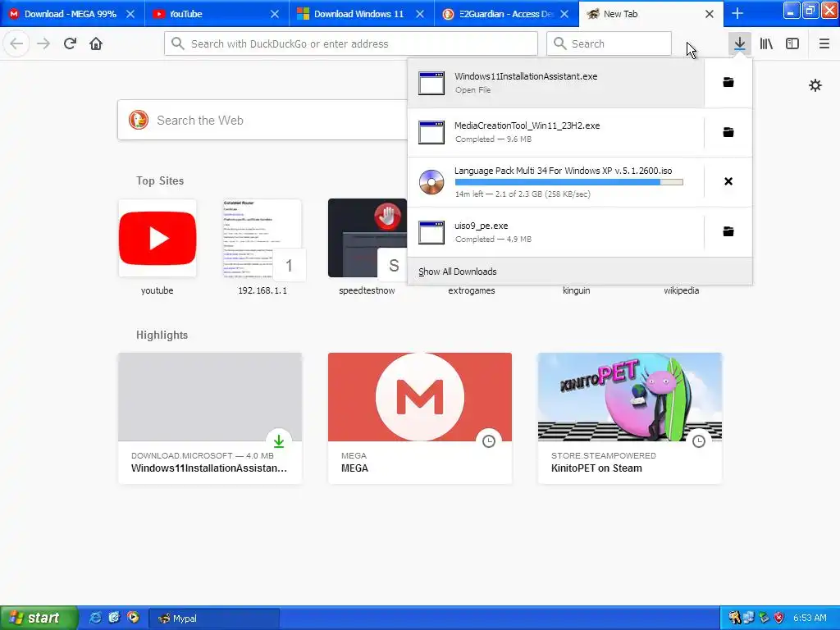Click the 6:53 AM system clock
This screenshot has height=630, width=840.
click(810, 618)
